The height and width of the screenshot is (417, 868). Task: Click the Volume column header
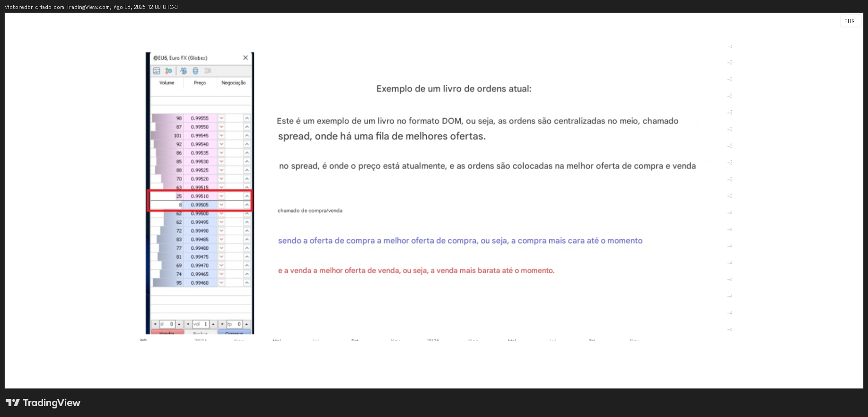pyautogui.click(x=167, y=83)
